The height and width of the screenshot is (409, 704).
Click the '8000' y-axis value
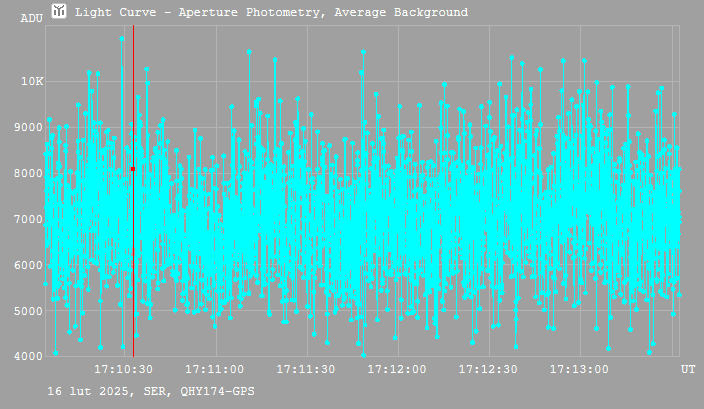[28, 173]
